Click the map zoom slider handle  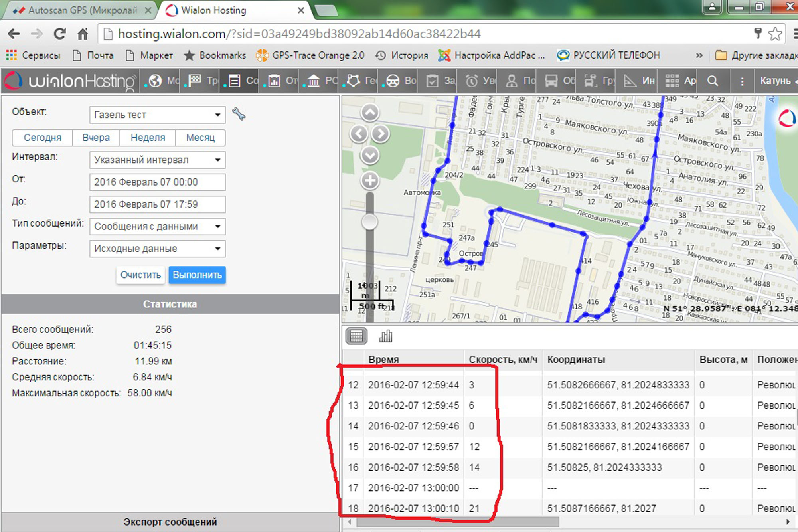pyautogui.click(x=369, y=222)
